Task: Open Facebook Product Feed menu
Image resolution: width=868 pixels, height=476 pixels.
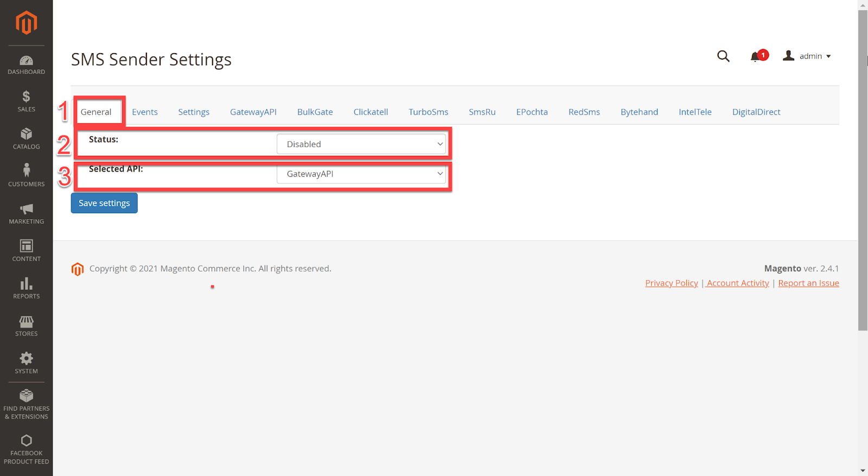Action: coord(26,450)
